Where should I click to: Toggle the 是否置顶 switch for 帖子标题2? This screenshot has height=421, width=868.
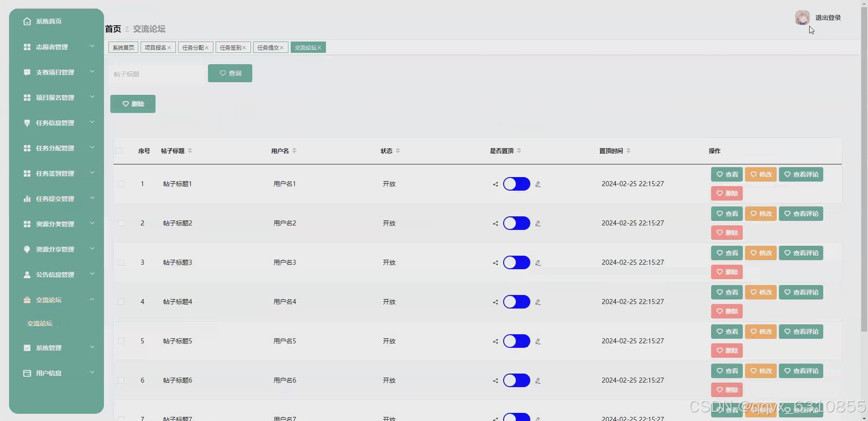click(x=517, y=223)
